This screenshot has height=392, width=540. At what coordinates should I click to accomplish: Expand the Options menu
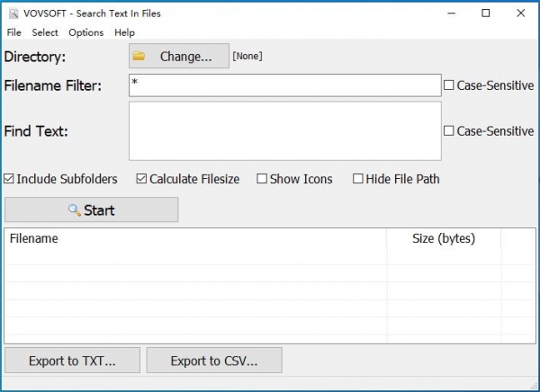(85, 32)
